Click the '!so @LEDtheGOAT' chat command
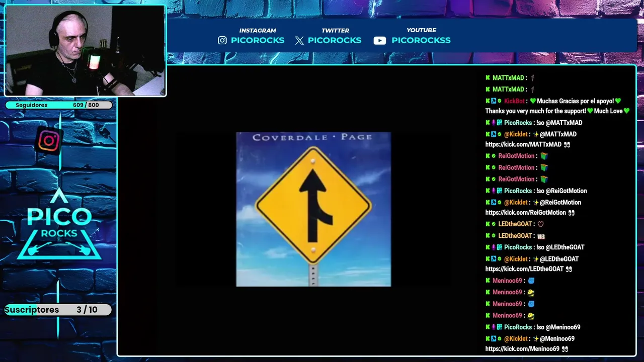The image size is (644, 362). (x=560, y=247)
